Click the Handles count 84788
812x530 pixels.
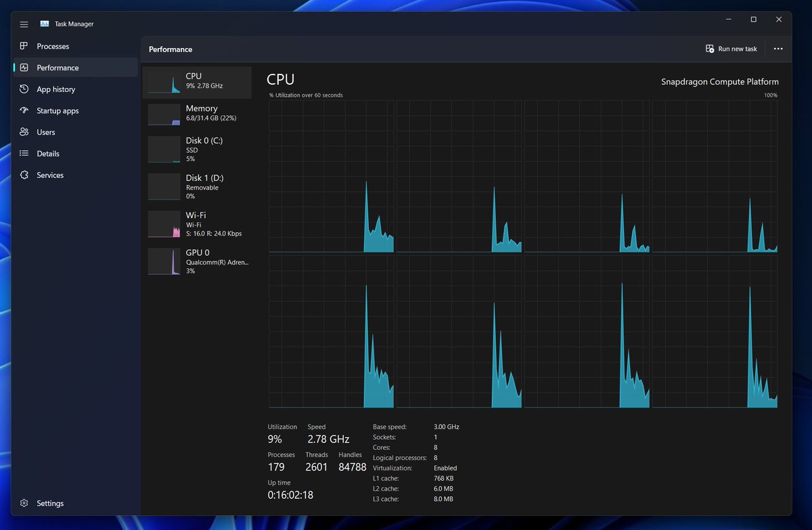(x=353, y=467)
